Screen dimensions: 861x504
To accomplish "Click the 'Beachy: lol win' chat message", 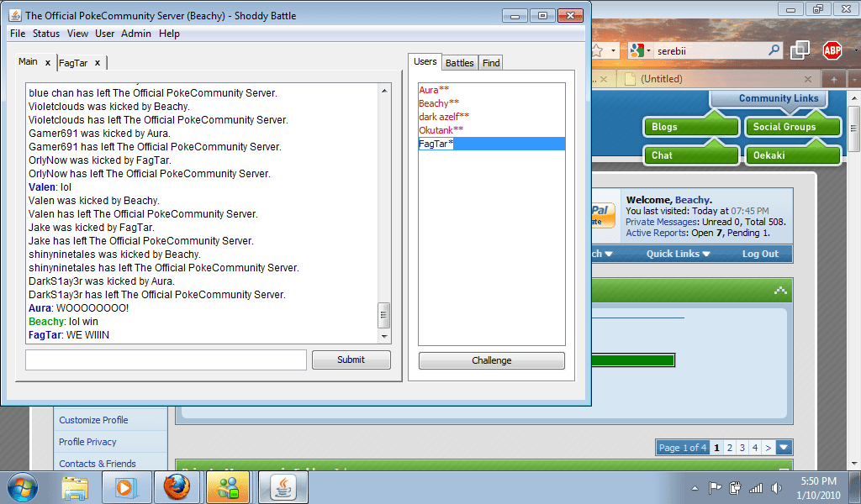I will pyautogui.click(x=63, y=322).
